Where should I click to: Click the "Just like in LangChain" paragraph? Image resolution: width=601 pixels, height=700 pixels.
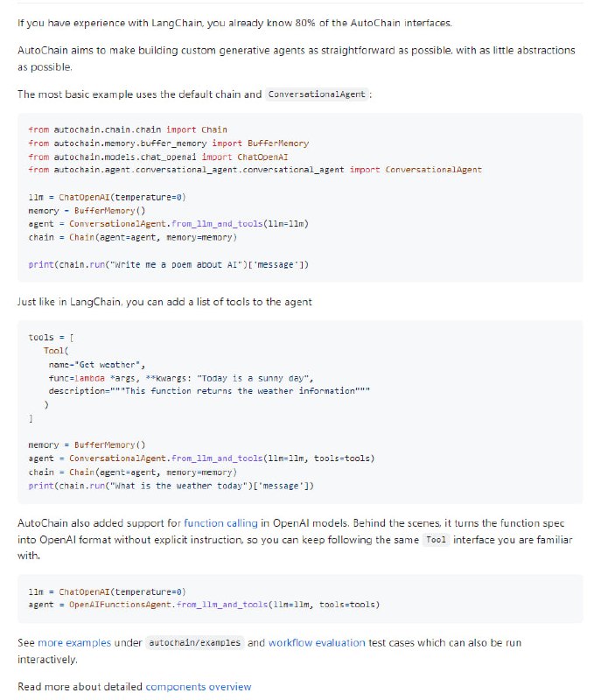coord(164,302)
